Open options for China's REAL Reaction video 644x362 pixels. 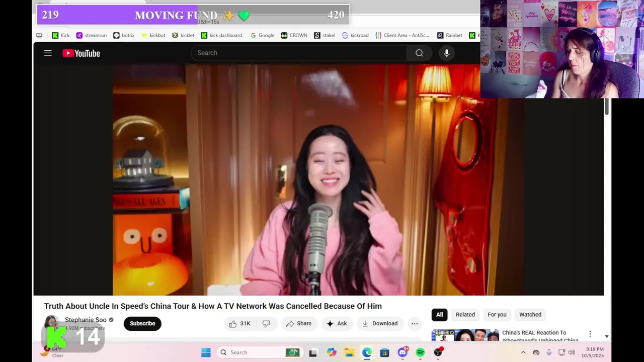click(590, 334)
